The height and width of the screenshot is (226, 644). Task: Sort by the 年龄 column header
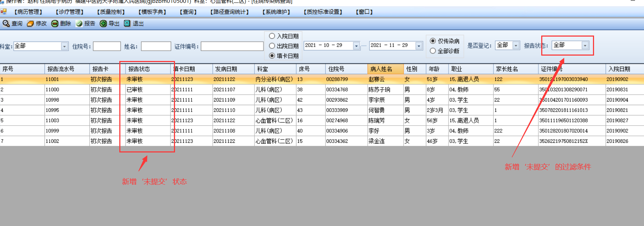[x=437, y=69]
